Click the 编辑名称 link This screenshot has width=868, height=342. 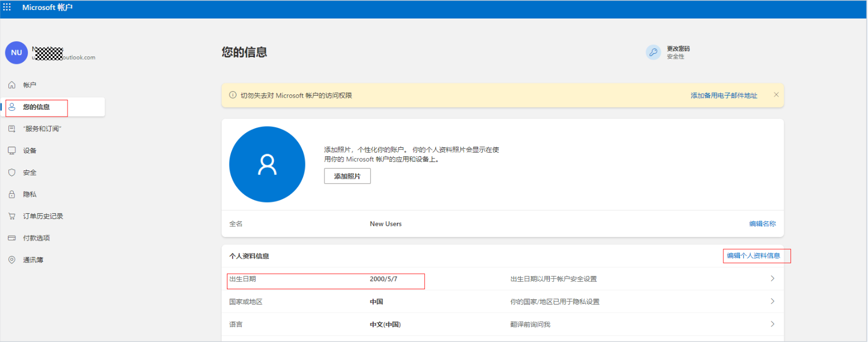pos(762,224)
